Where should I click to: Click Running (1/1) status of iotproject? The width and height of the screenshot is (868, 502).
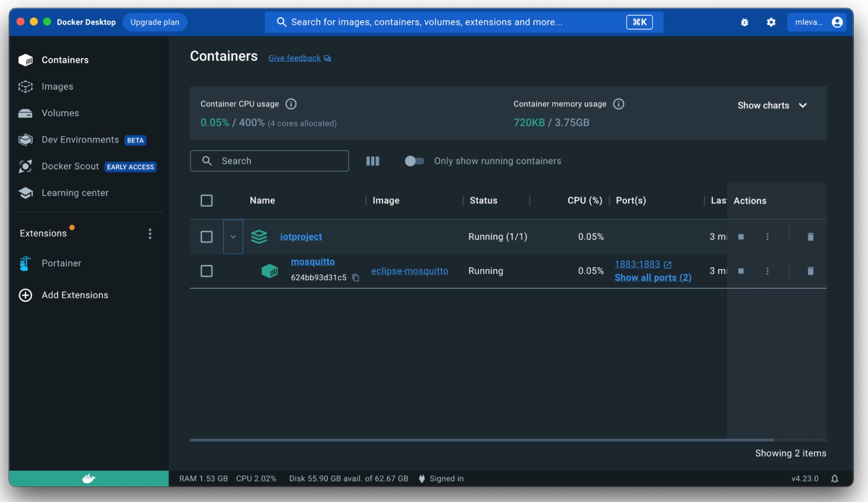[498, 237]
